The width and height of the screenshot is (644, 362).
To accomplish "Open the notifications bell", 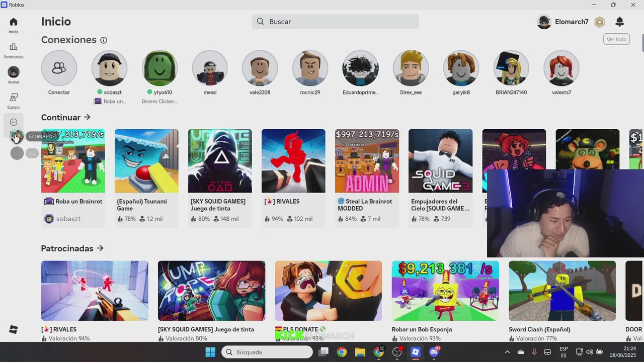I will click(620, 22).
